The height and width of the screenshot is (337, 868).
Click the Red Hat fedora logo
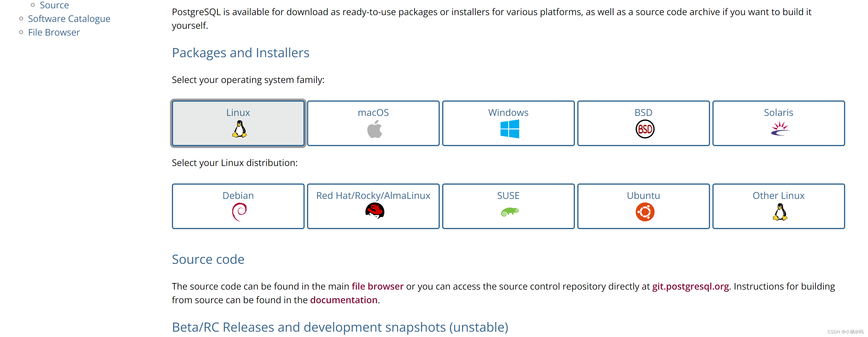coord(374,212)
